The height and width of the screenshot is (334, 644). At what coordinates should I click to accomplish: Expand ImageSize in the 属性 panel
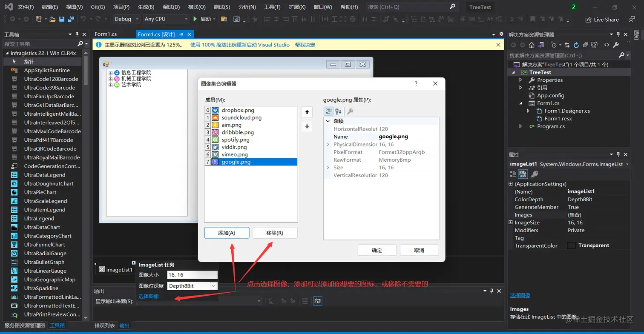511,223
